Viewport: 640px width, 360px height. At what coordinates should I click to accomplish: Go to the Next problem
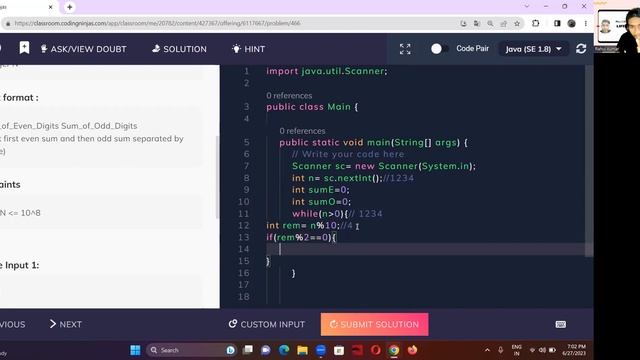[66, 324]
